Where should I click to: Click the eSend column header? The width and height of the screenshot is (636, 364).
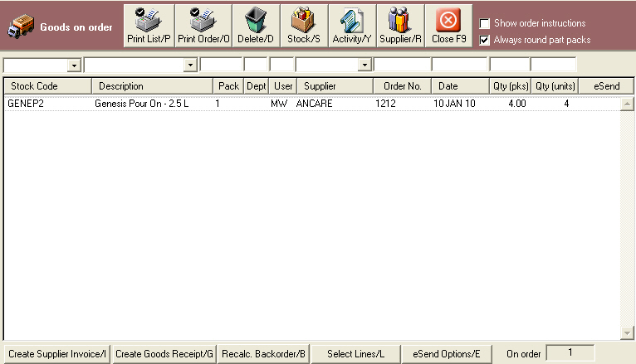[x=606, y=86]
